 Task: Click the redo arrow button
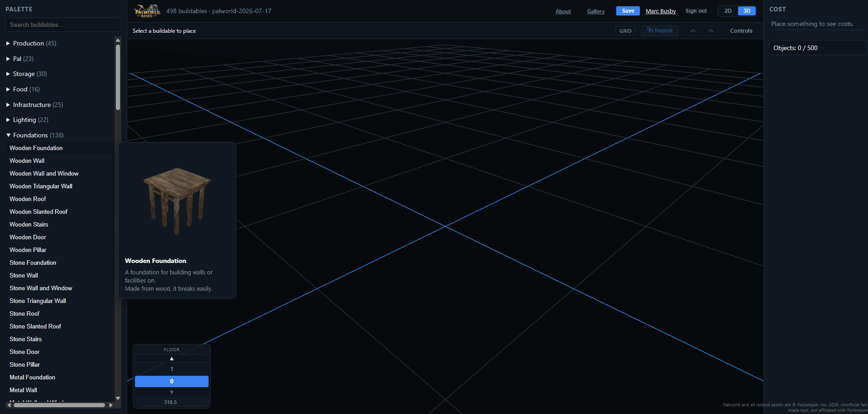click(x=710, y=30)
